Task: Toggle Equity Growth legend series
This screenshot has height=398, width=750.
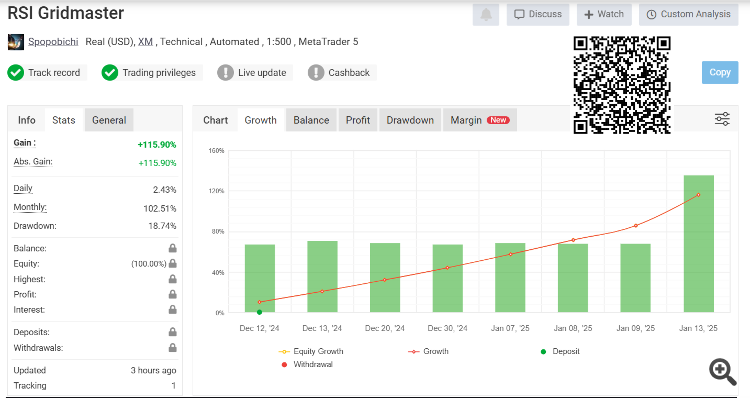Action: click(x=311, y=351)
